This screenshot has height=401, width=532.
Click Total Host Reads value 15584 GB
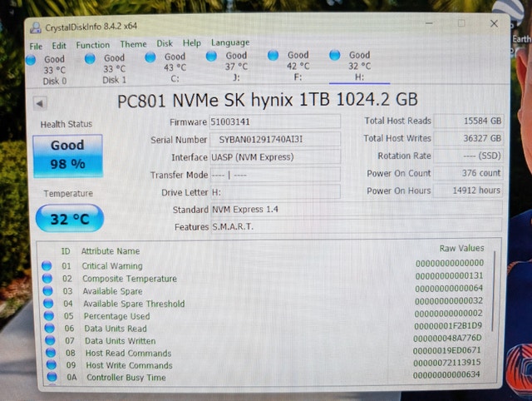[468, 121]
